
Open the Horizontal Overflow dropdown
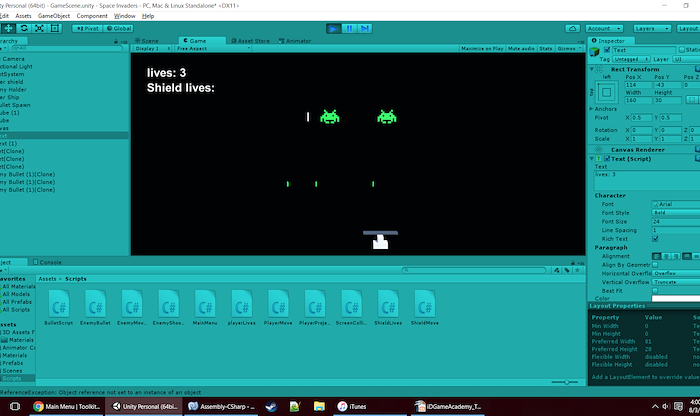tap(676, 273)
